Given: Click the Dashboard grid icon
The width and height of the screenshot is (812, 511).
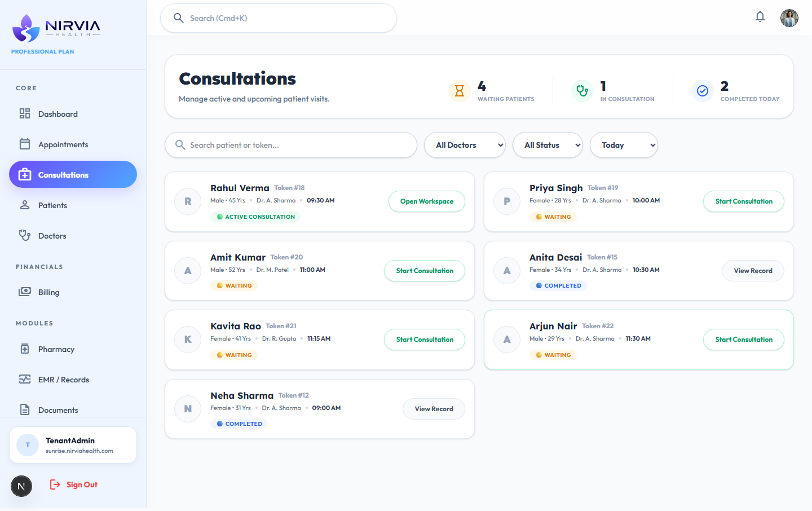Looking at the screenshot, I should (25, 113).
